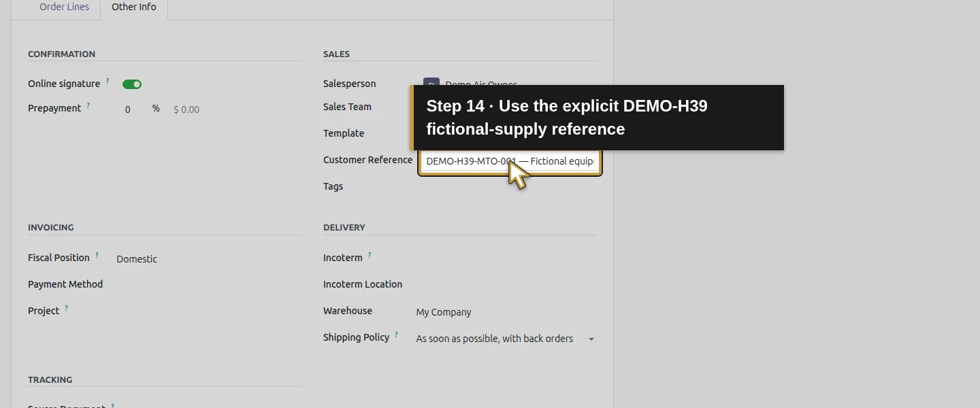
Task: Click the Online signature label text
Action: pos(64,84)
